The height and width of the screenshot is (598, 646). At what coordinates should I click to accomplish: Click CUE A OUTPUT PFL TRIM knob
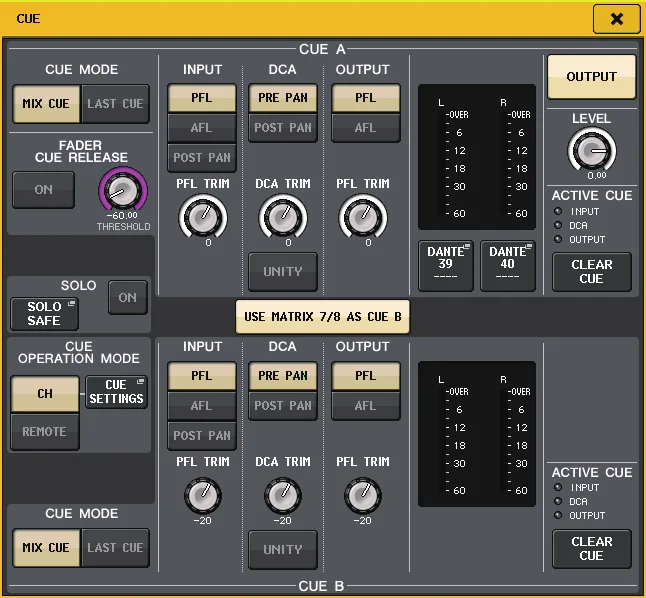click(x=363, y=216)
